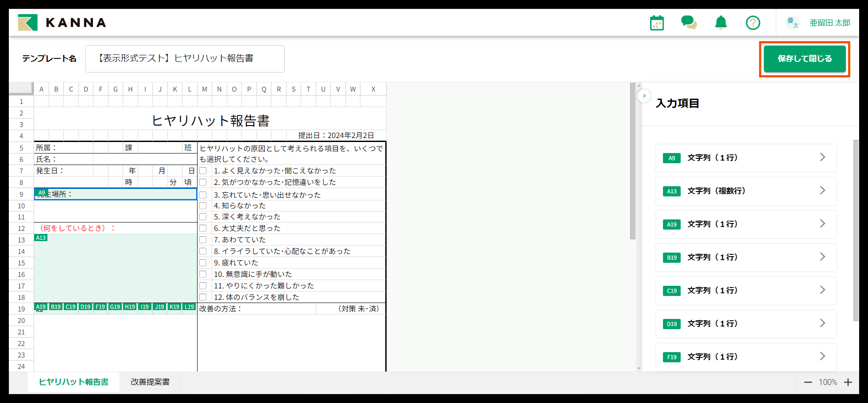Zoom in using the plus icon
Viewport: 868px width, 403px height.
tap(849, 382)
